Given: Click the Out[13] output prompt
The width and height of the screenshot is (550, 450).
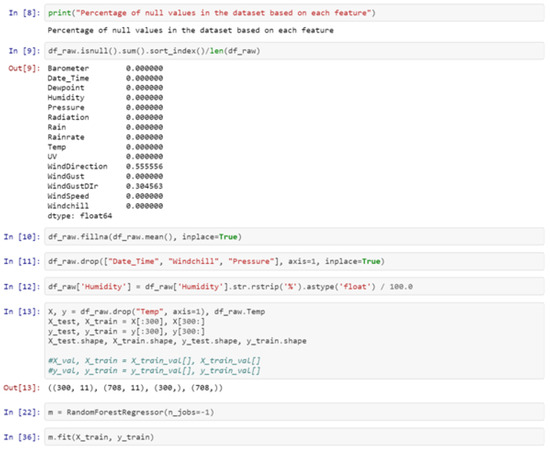Looking at the screenshot, I should (22, 388).
